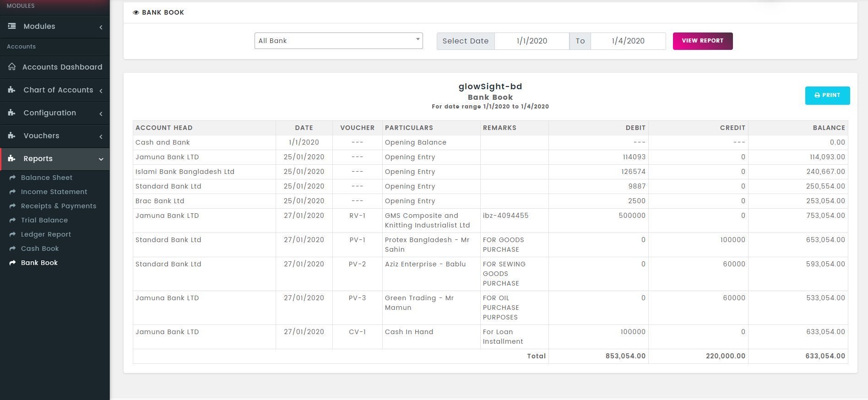Click the Configuration puzzle icon
Viewport: 868px width, 400px height.
pos(12,113)
